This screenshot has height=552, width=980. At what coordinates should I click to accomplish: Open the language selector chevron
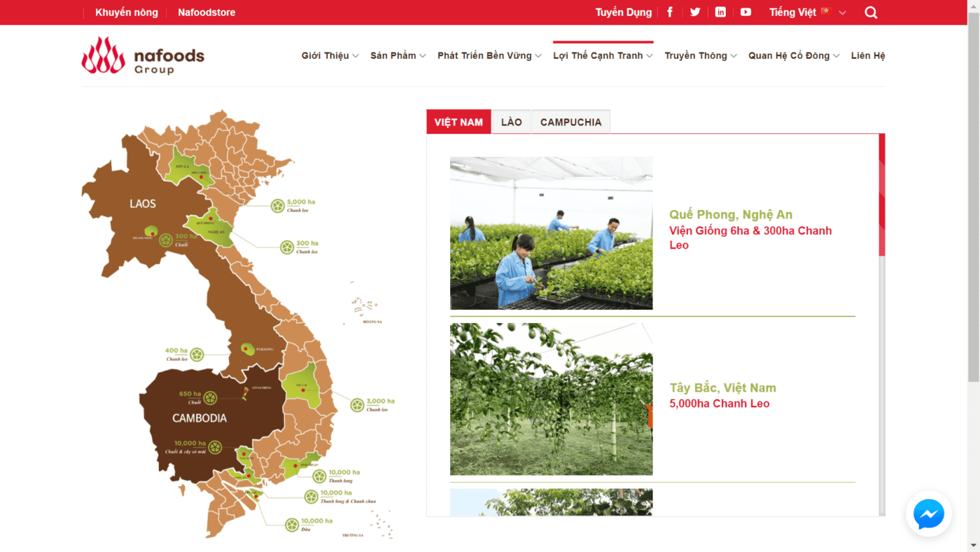click(843, 13)
